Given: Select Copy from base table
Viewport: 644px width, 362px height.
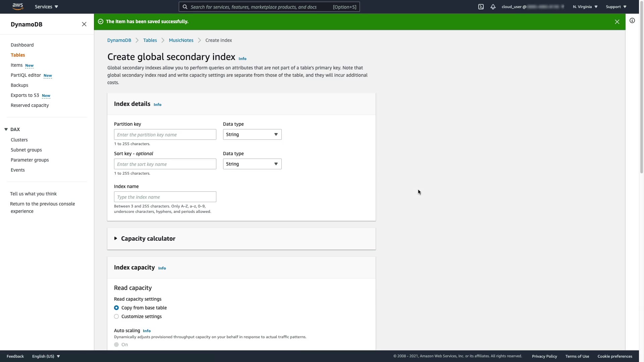Looking at the screenshot, I should pos(116,308).
